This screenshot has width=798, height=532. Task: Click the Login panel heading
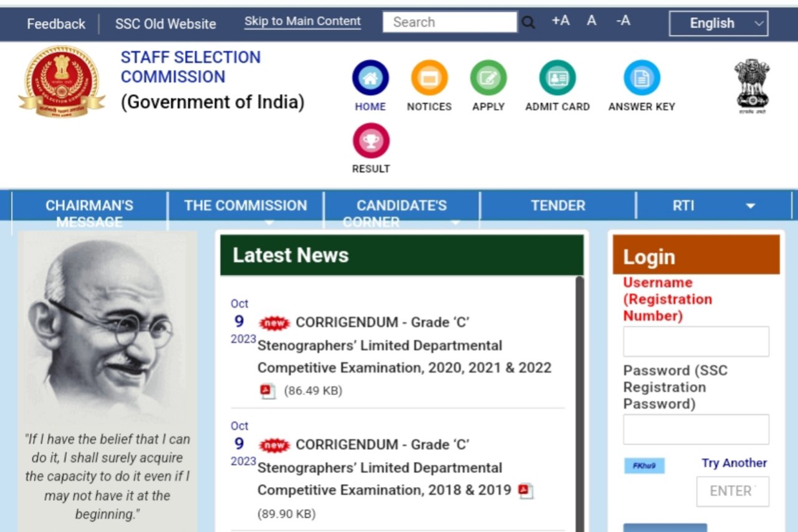pos(649,257)
